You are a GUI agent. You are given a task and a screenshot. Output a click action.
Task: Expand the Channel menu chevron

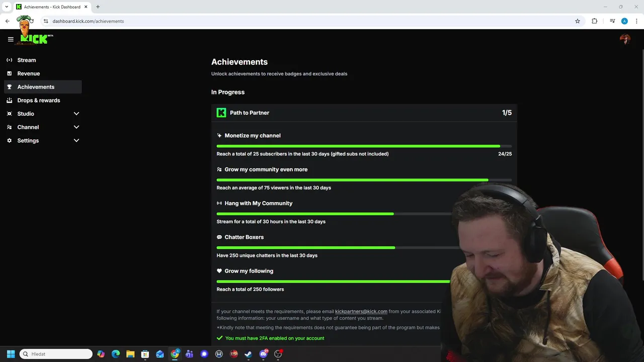[76, 127]
